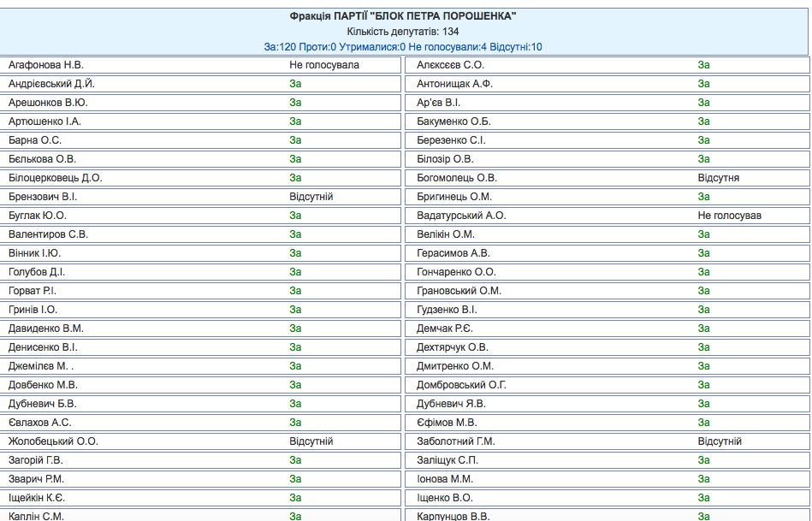The height and width of the screenshot is (521, 812).
Task: Select deputy Геращенко row name Герасимов А.В.
Action: click(x=453, y=253)
